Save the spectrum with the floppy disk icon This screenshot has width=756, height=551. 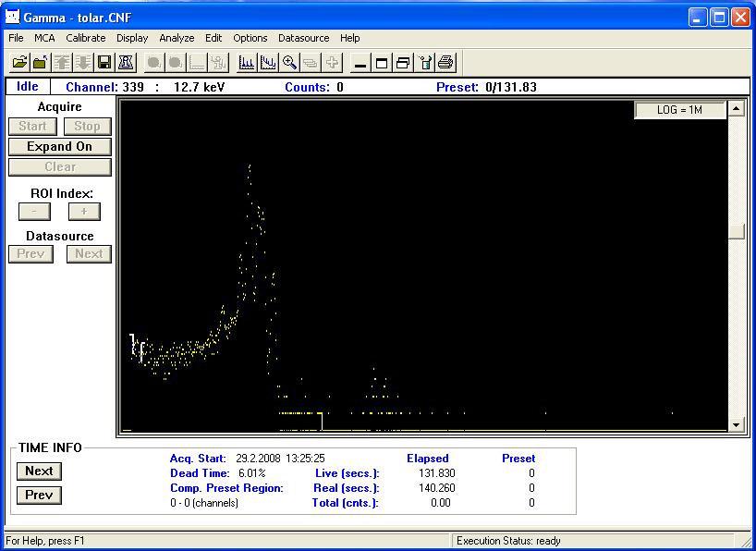point(104,63)
